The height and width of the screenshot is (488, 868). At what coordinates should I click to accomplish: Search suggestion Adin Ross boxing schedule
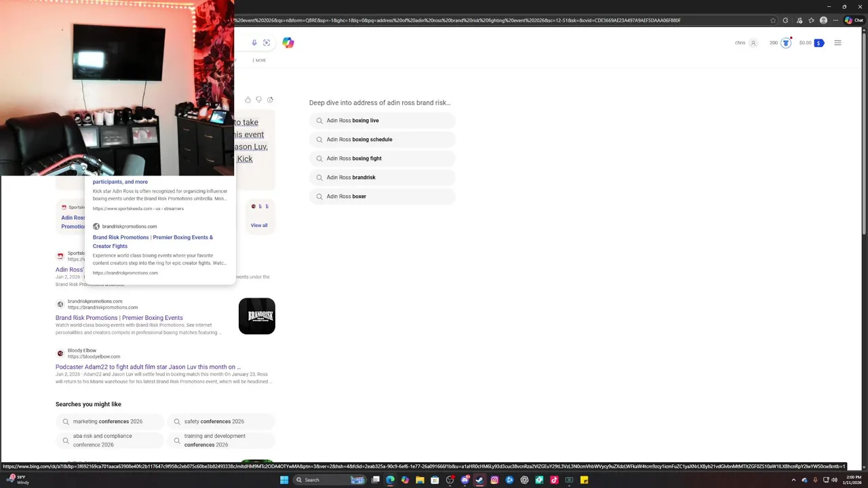tap(382, 140)
